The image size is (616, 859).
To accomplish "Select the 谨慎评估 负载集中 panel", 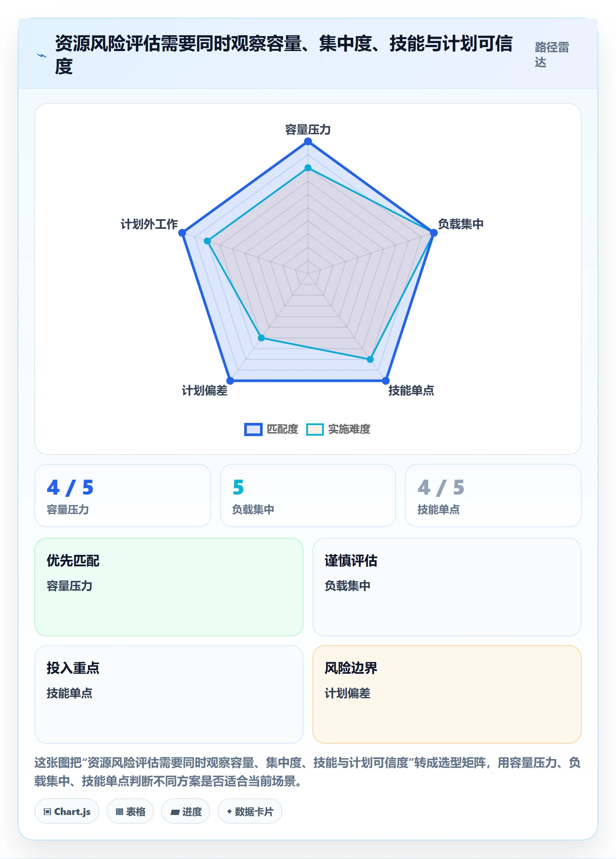I will click(x=447, y=587).
